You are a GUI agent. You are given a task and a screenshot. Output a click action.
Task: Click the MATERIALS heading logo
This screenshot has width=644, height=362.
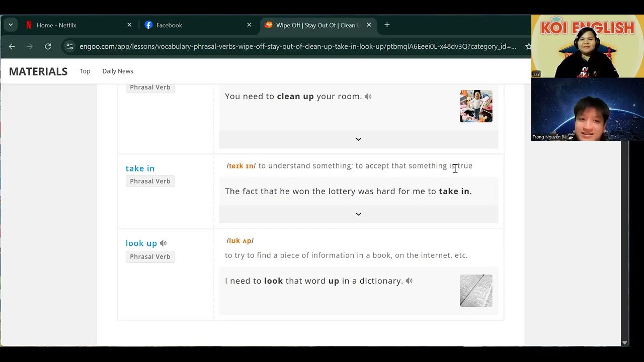click(x=38, y=71)
